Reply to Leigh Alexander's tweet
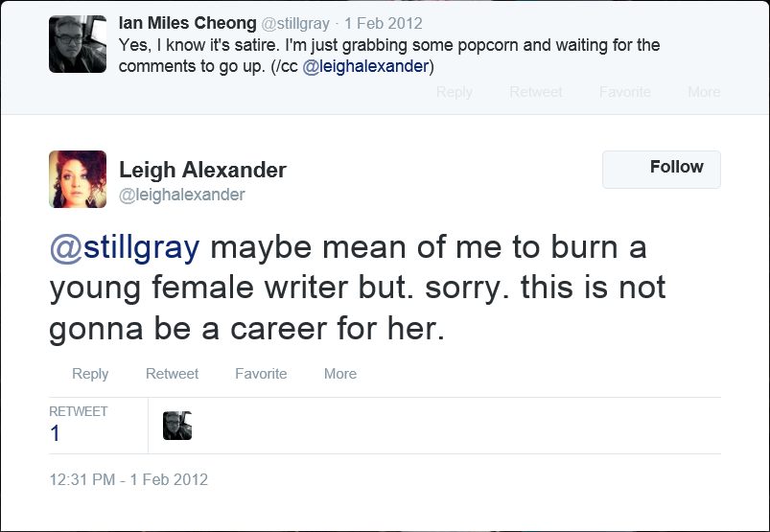 90,374
